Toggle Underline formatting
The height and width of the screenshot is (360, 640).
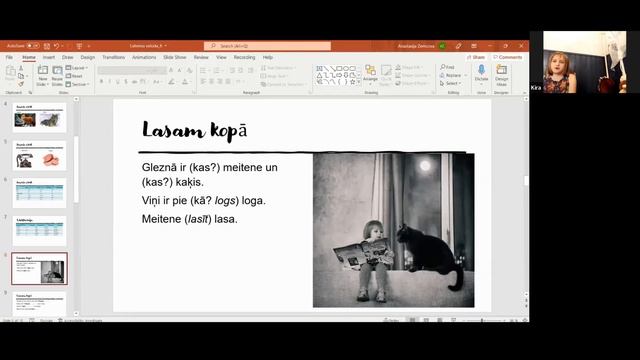[x=118, y=82]
